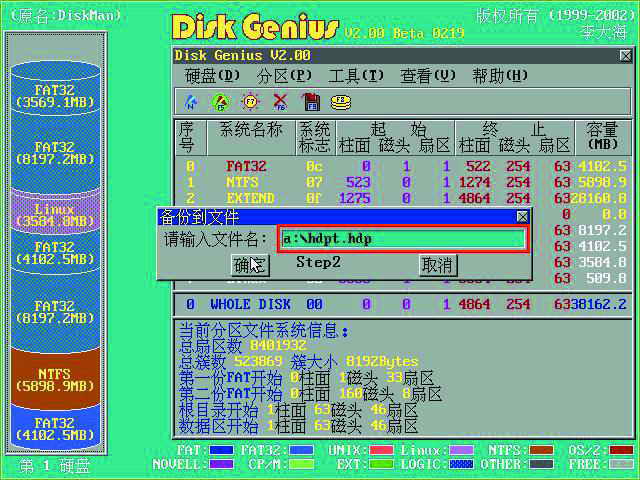Click the NTFS brown legend color swatch
Viewport: 640px width, 480px height.
click(541, 451)
